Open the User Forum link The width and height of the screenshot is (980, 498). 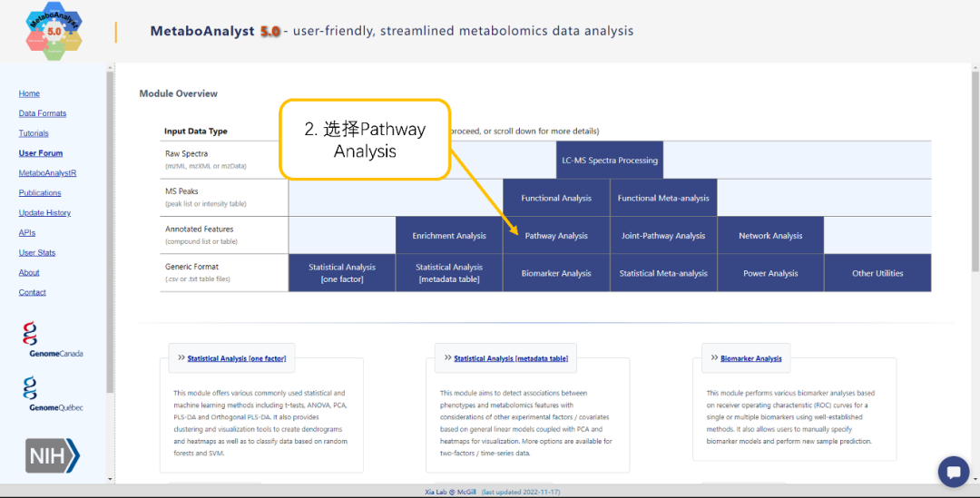tap(41, 153)
